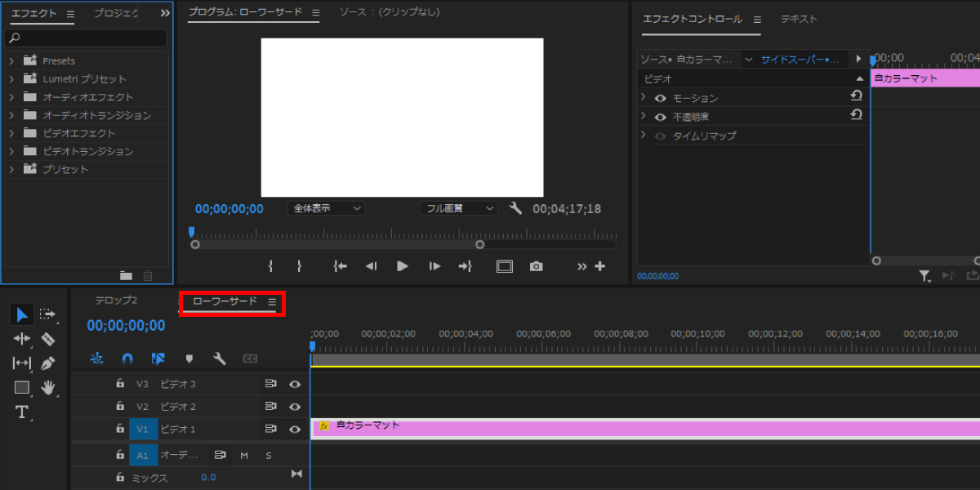Expand モーション properties
Screen dimensions: 980x490
pos(644,97)
